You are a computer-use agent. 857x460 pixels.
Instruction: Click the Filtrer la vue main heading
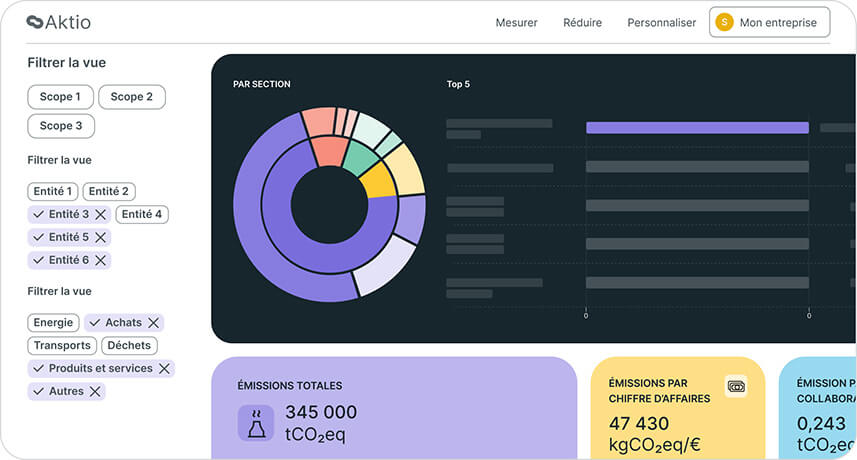click(67, 63)
